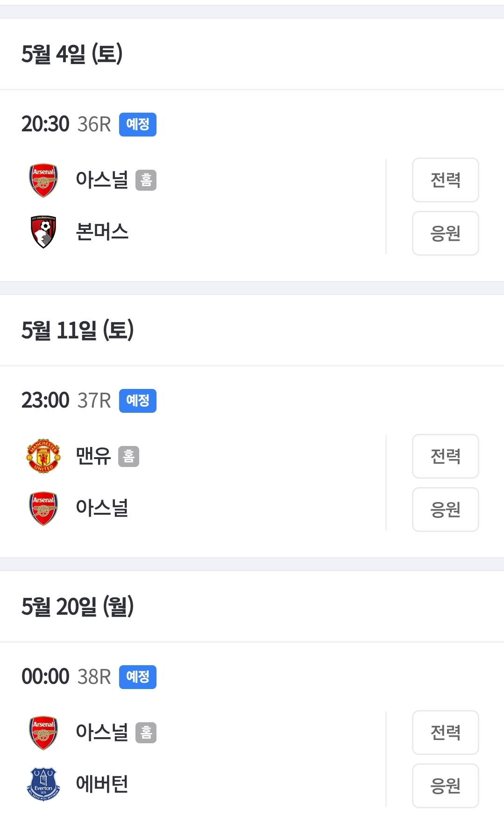
Task: Select 맨유 team name
Action: pyautogui.click(x=93, y=456)
